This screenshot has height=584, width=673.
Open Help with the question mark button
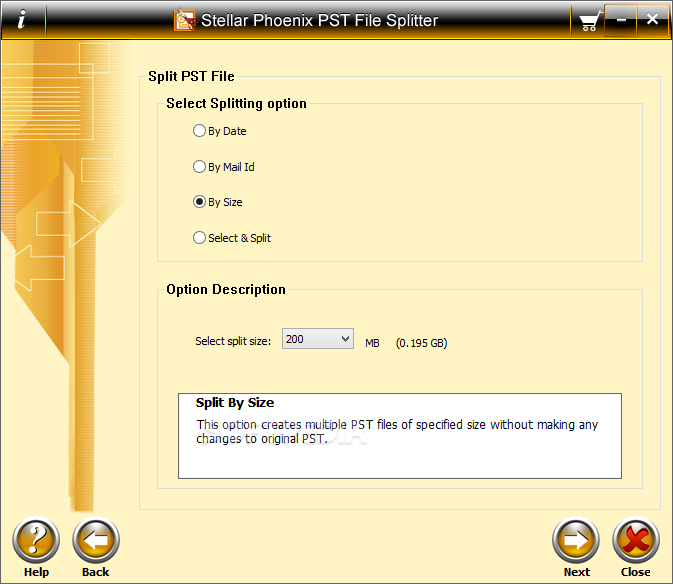point(36,540)
